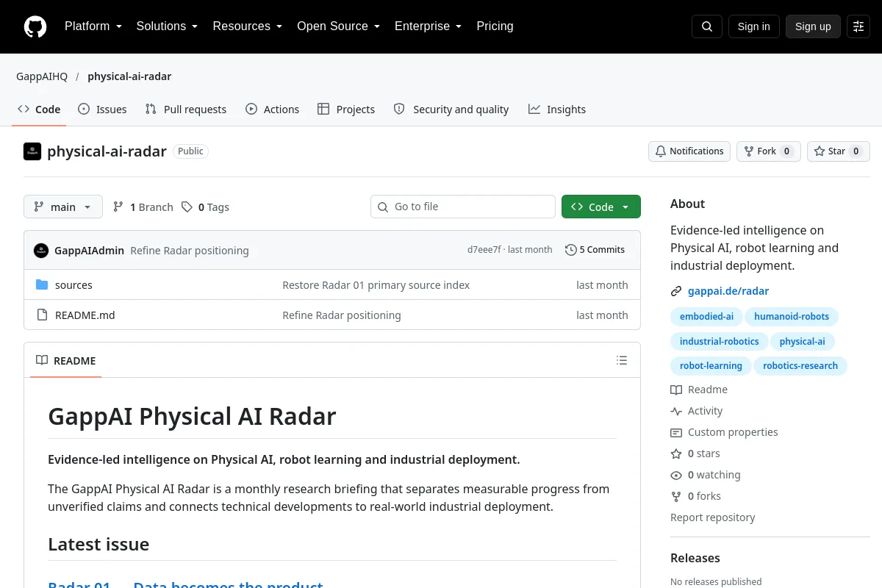This screenshot has height=588, width=882.
Task: Click the star icon beside 0 stars
Action: click(x=676, y=453)
